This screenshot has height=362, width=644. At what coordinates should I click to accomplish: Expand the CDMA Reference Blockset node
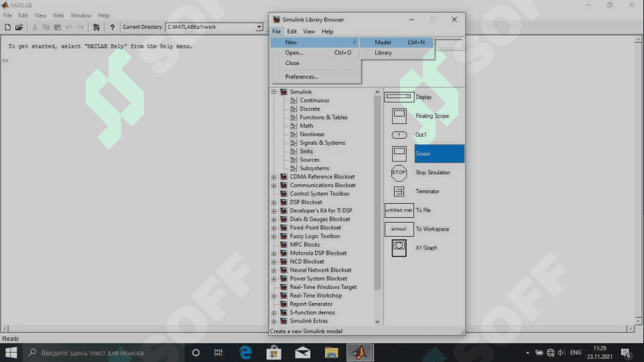274,177
